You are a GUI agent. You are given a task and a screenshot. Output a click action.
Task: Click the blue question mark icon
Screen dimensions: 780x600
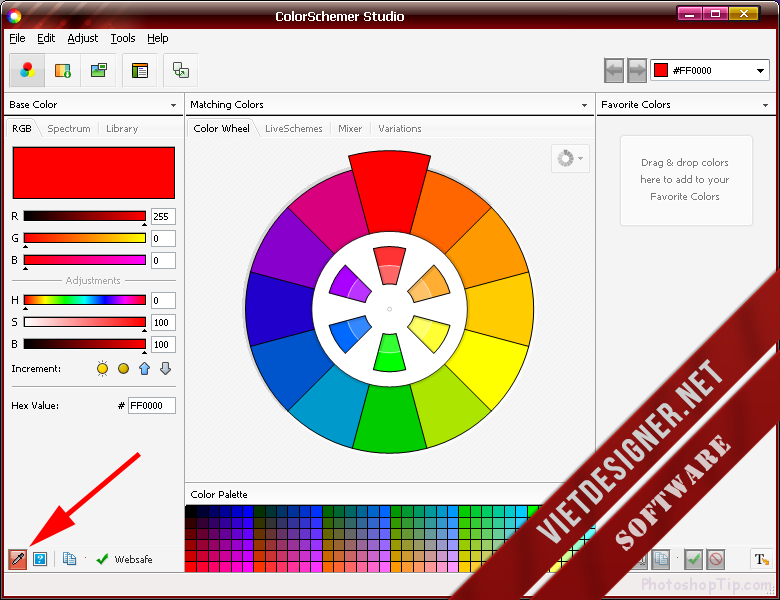coord(40,559)
